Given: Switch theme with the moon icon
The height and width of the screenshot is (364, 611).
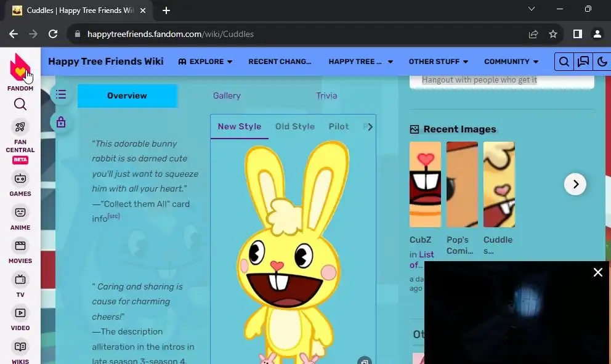Looking at the screenshot, I should click(x=602, y=62).
